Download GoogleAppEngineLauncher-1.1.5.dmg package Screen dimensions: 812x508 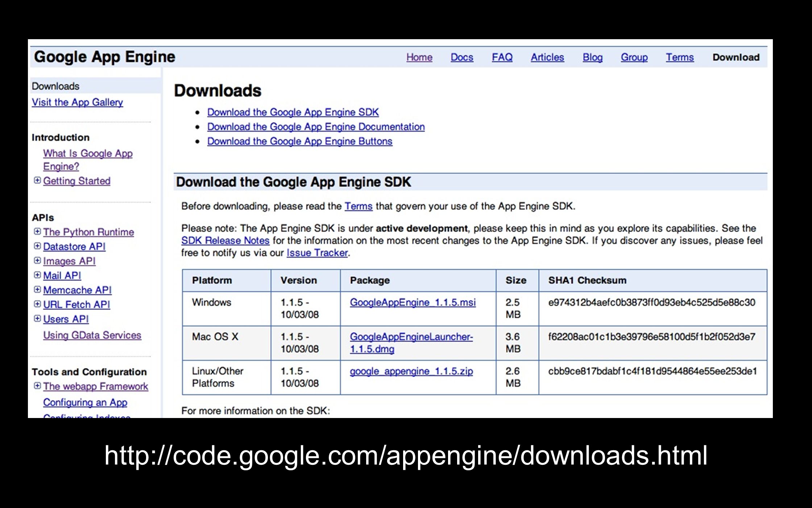[411, 343]
